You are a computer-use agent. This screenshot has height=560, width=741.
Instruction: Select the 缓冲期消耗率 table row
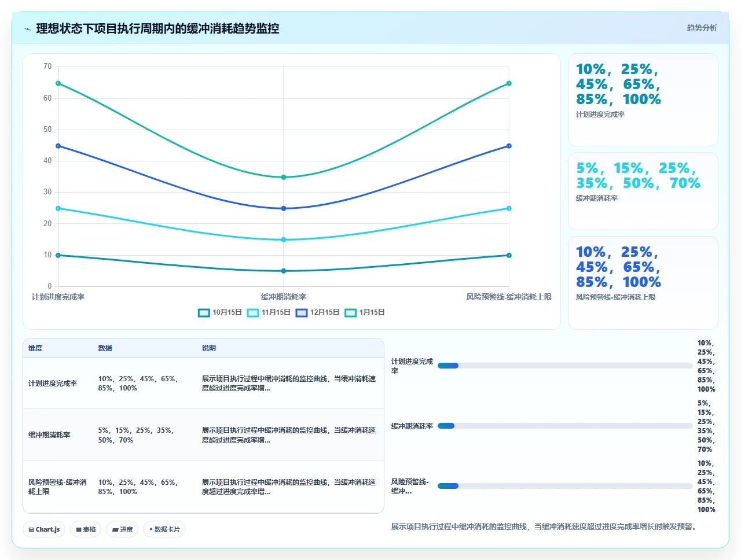tap(203, 435)
